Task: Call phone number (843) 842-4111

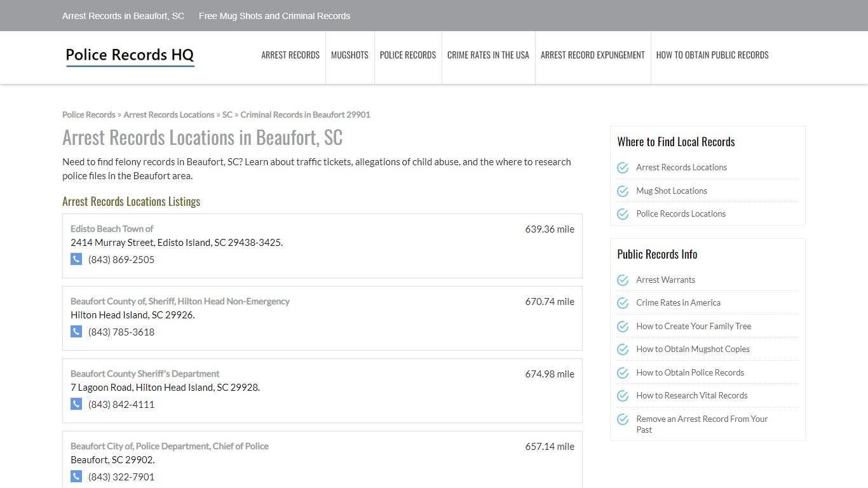Action: (x=121, y=405)
